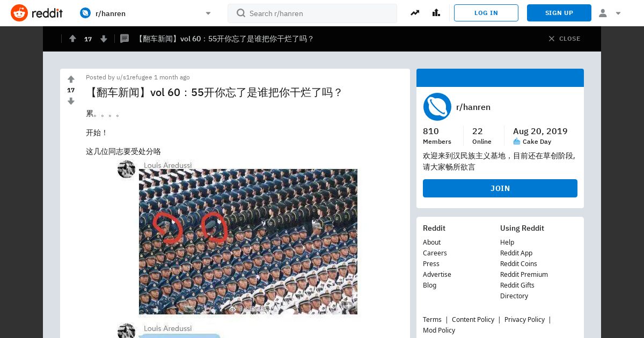Click first Louis Aredussi avatar
This screenshot has height=338, width=644.
pyautogui.click(x=127, y=169)
